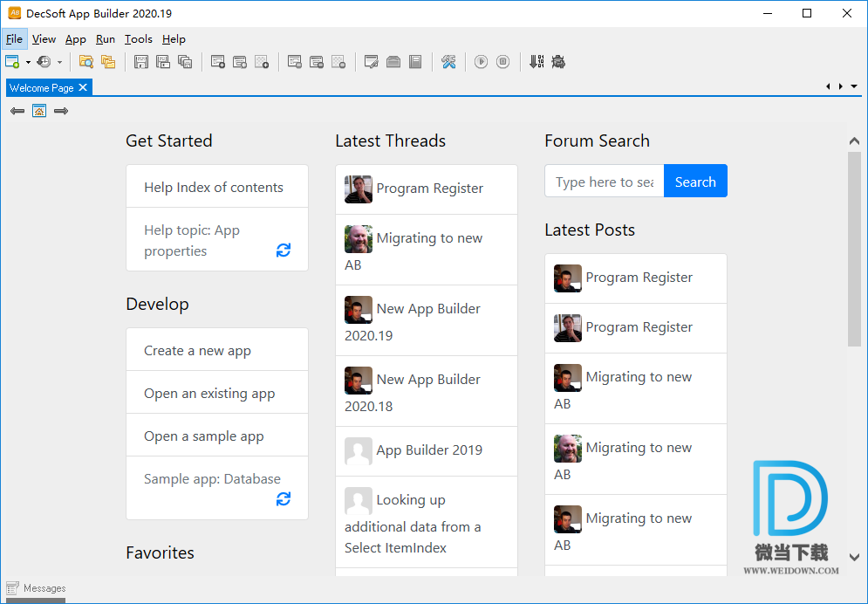Click the Remove frame checkered-minus icon
The image size is (868, 604).
click(x=338, y=61)
